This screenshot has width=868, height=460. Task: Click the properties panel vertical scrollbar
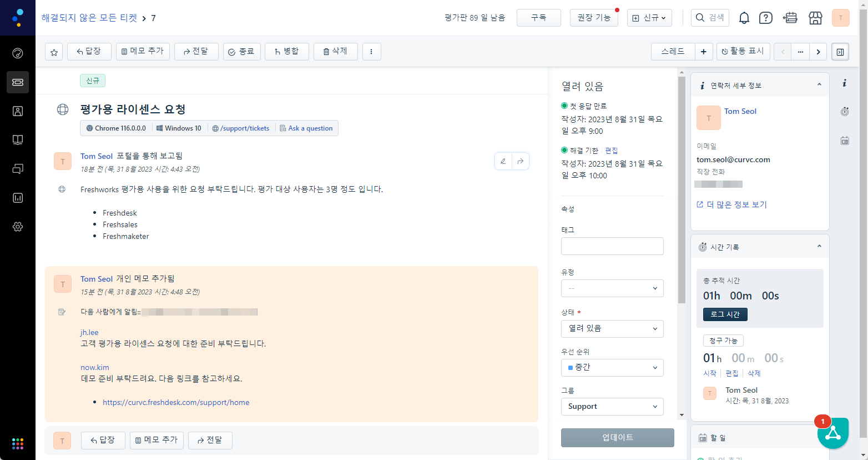(682, 189)
